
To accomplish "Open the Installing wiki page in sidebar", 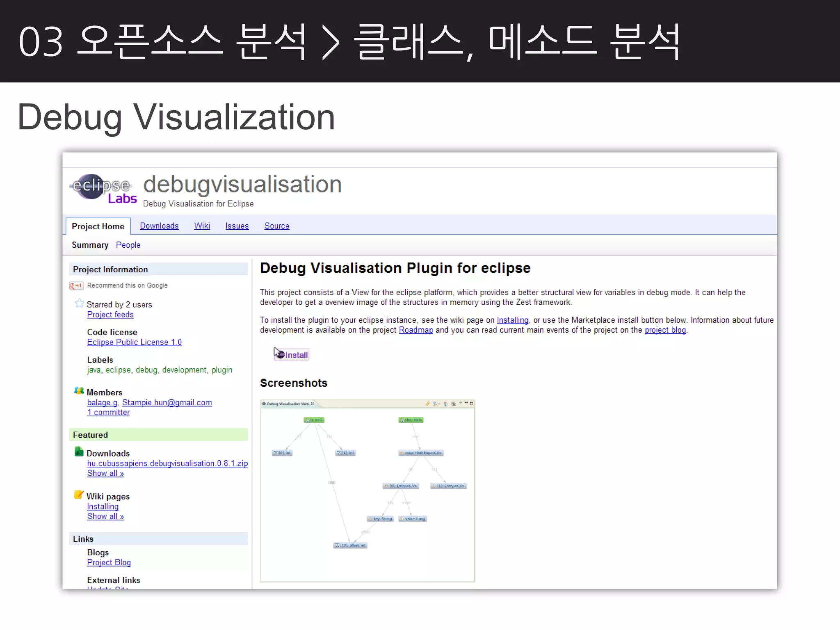I will click(x=103, y=507).
